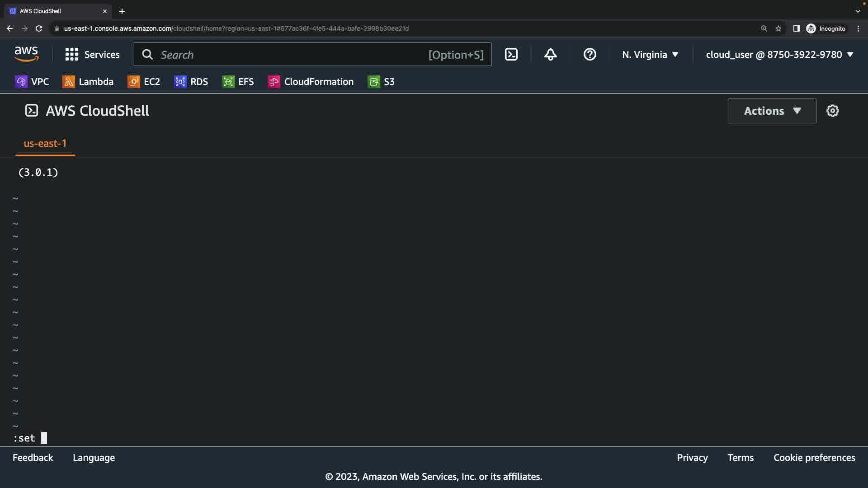Open CloudShell from the top navigation icon
The width and height of the screenshot is (868, 488).
511,55
